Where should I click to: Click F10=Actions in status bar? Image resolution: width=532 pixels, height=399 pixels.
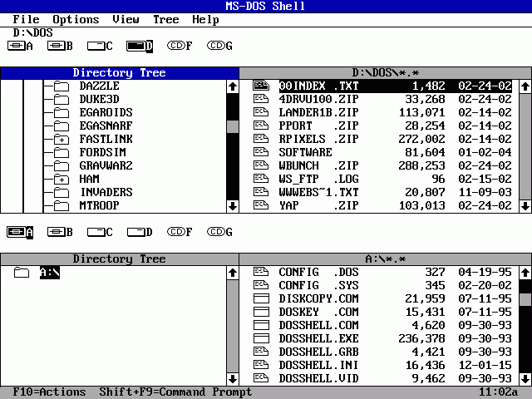point(49,392)
